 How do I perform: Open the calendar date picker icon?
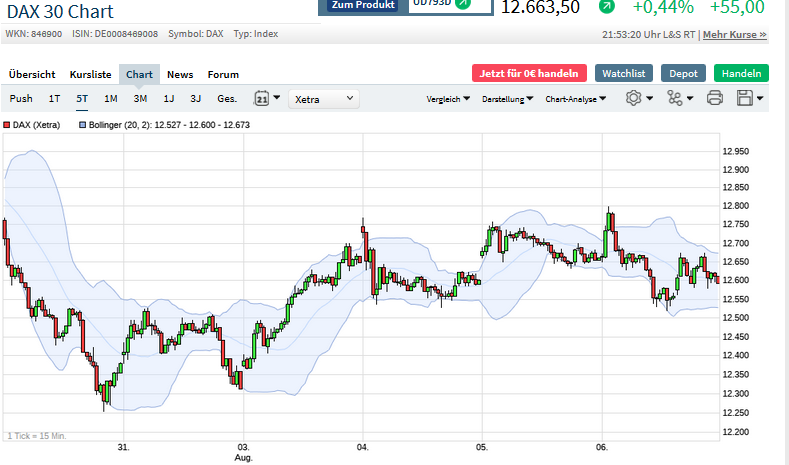pos(262,99)
